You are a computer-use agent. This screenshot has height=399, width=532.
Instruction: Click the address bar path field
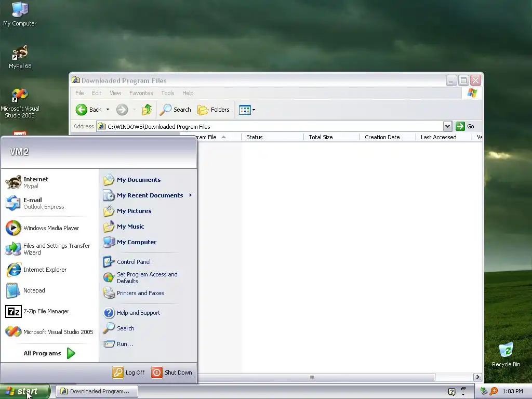270,127
